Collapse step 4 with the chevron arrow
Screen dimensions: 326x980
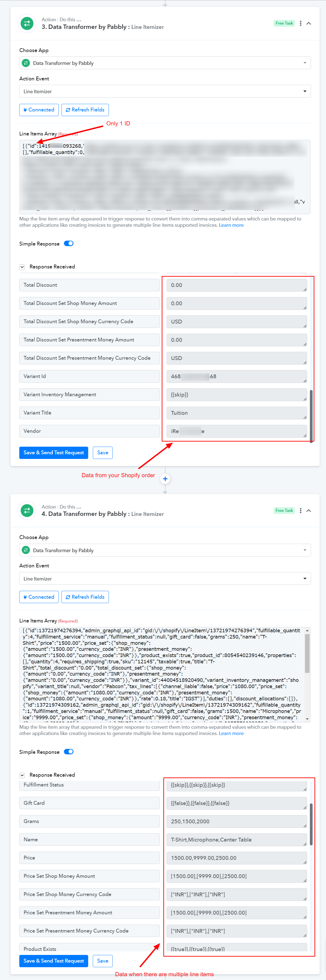pos(309,510)
